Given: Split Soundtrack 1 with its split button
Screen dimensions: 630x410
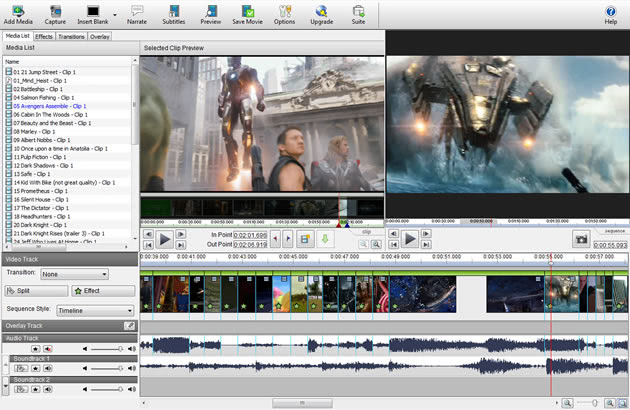Looking at the screenshot, I should 21,368.
